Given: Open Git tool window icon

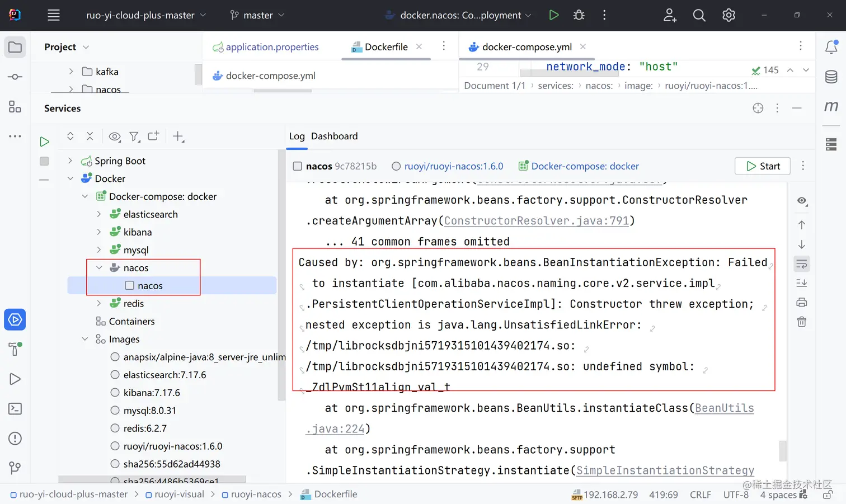Looking at the screenshot, I should (x=15, y=468).
